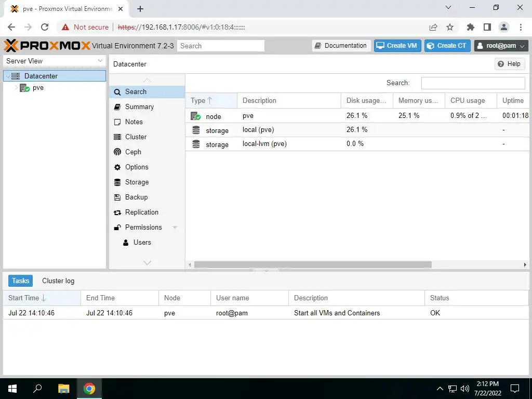Click the browser address bar URL
Image resolution: width=532 pixels, height=399 pixels.
(181, 27)
